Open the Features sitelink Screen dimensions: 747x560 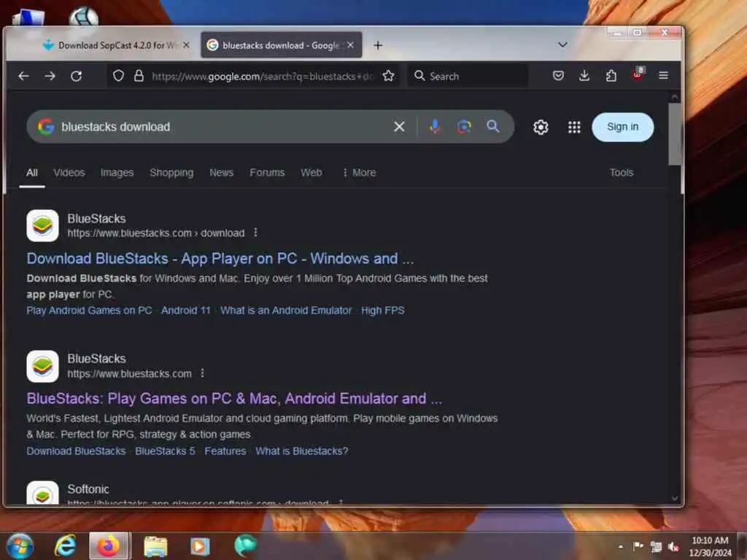(225, 451)
